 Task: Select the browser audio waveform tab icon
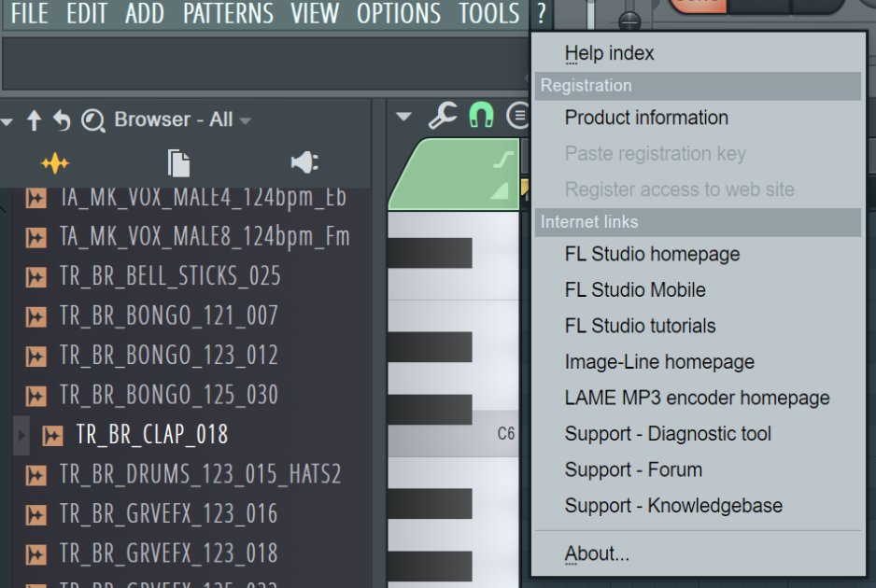[x=55, y=163]
